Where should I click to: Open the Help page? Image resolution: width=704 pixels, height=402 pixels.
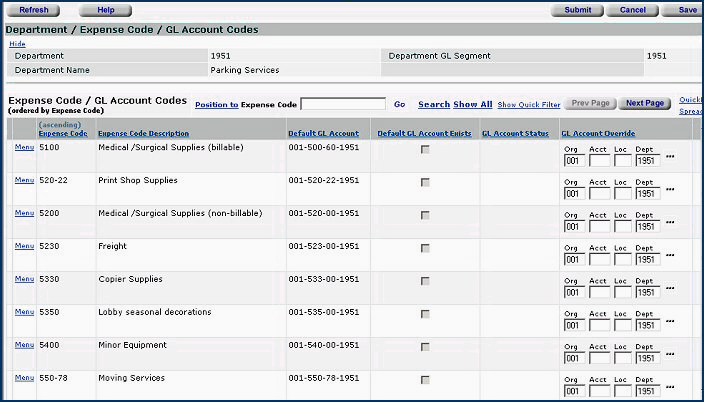click(106, 10)
